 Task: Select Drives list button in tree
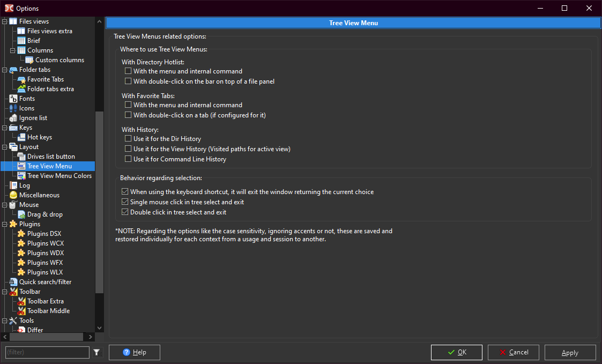point(51,157)
